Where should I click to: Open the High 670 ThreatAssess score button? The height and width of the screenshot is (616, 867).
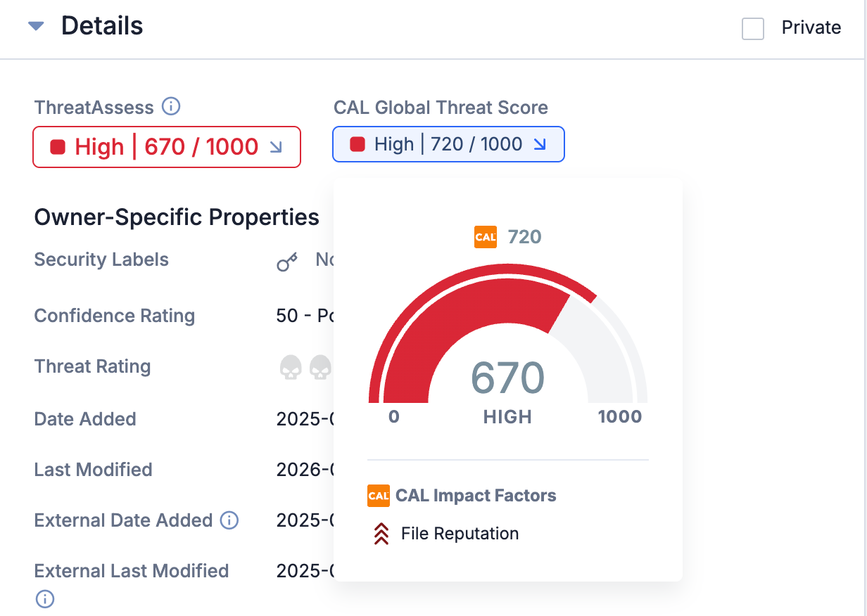pyautogui.click(x=167, y=146)
